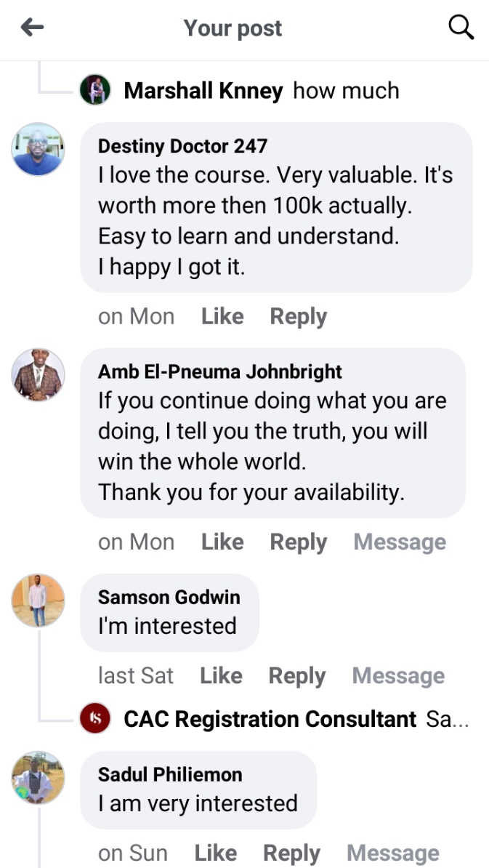Open CAC Registration Consultant's red logo icon
The width and height of the screenshot is (489, 868).
click(95, 719)
